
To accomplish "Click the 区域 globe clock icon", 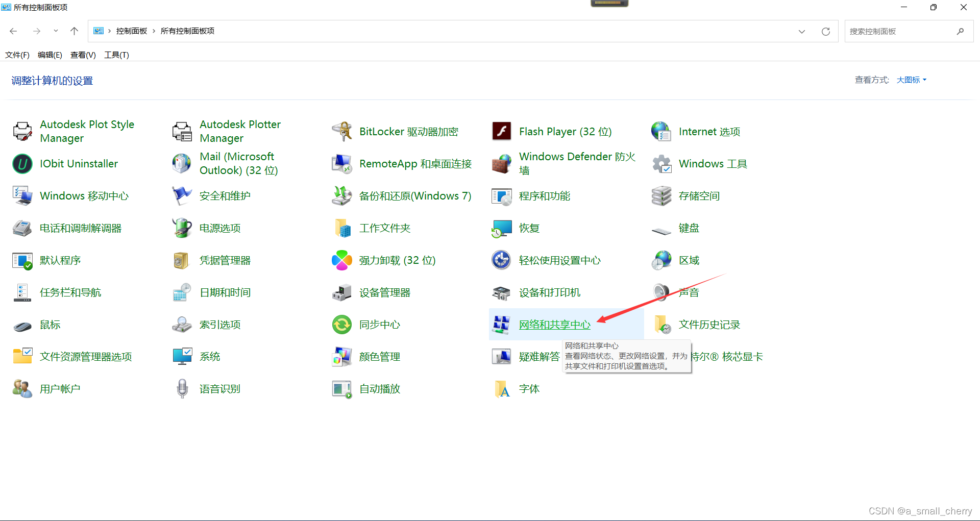I will (661, 260).
